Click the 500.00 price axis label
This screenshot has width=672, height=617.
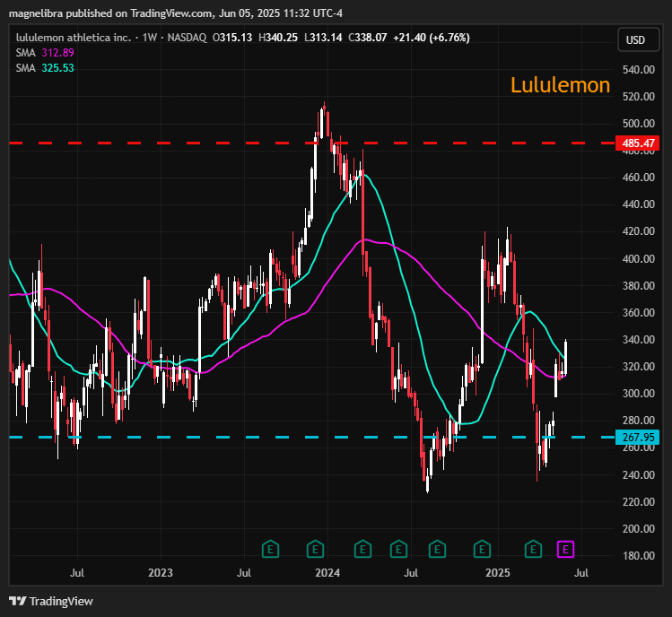[639, 124]
